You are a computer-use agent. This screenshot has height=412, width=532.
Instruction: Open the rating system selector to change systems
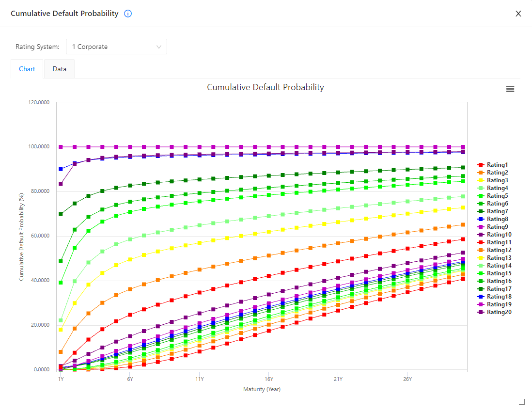(x=116, y=47)
